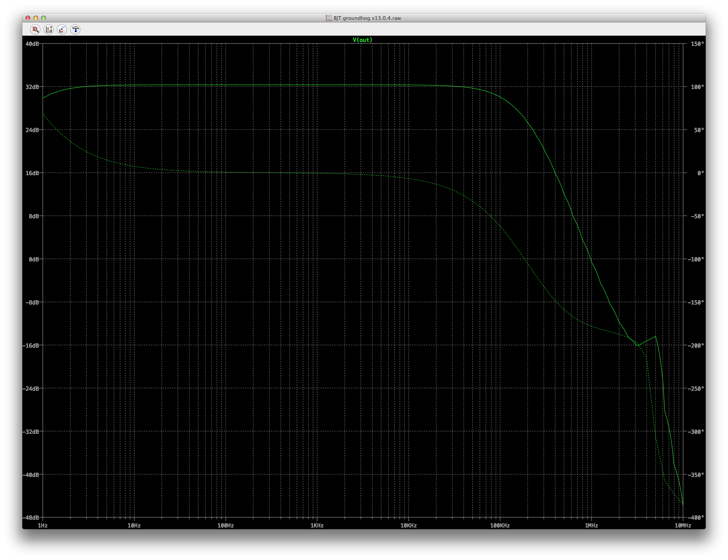
Task: Click the 1Hz frequency axis label
Action: [x=43, y=526]
